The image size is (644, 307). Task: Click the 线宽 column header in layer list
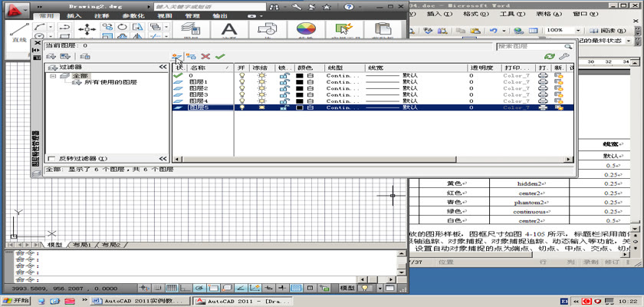[x=416, y=68]
